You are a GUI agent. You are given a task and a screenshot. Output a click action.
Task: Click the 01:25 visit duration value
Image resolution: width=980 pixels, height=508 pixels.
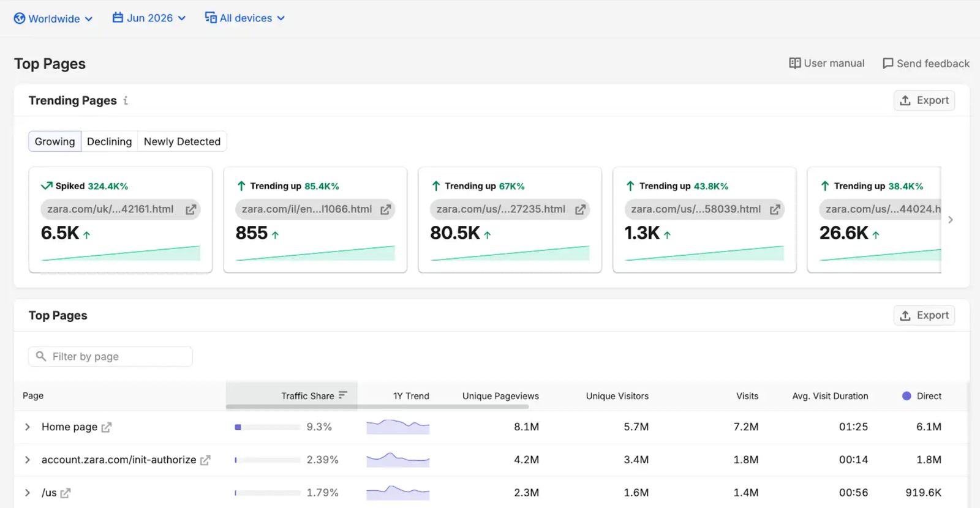click(853, 427)
